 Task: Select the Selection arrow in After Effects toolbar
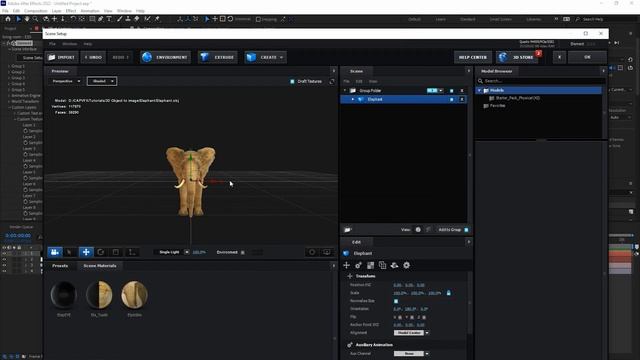click(x=18, y=19)
